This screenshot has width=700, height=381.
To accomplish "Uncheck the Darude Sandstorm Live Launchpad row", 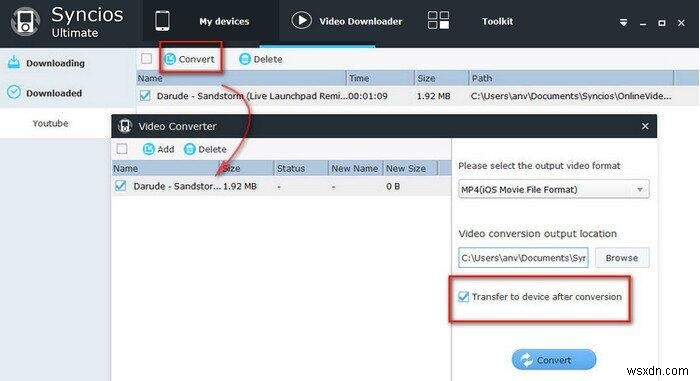I will (145, 96).
